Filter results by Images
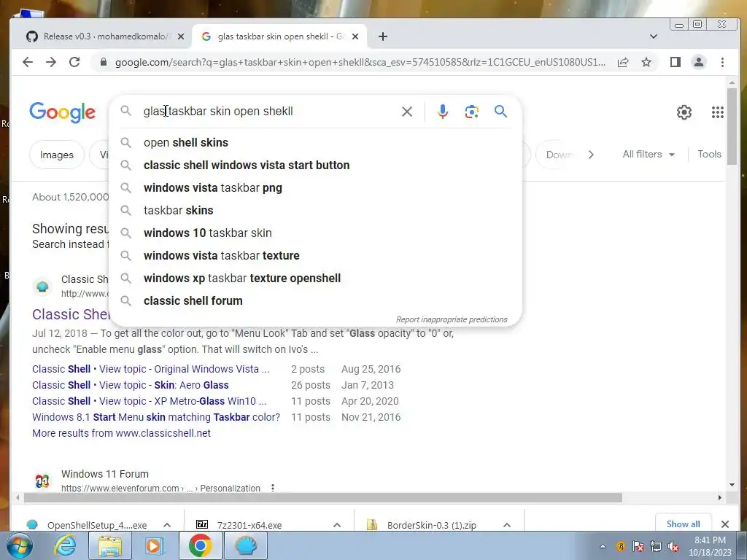The image size is (747, 560). pos(57,155)
